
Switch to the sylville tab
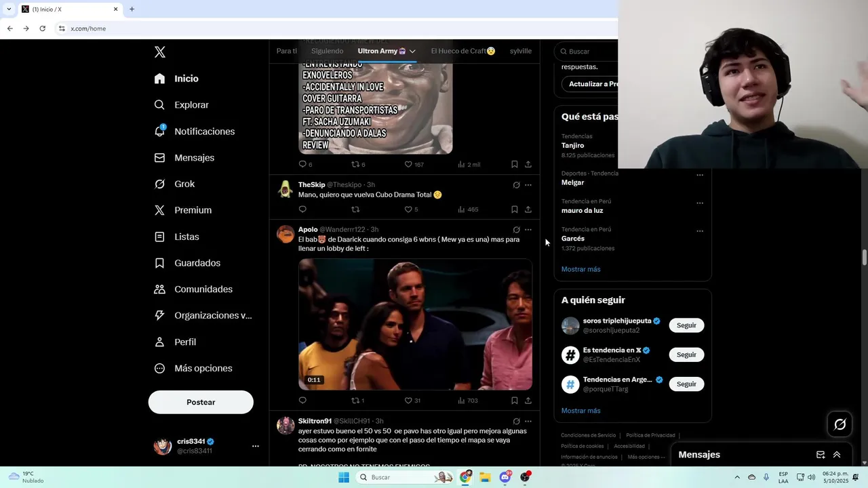click(521, 51)
